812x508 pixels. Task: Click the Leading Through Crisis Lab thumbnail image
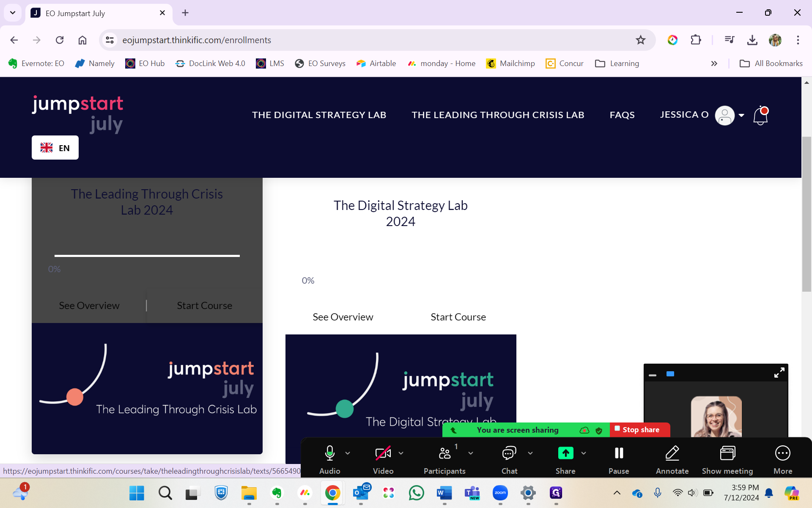coord(147,389)
